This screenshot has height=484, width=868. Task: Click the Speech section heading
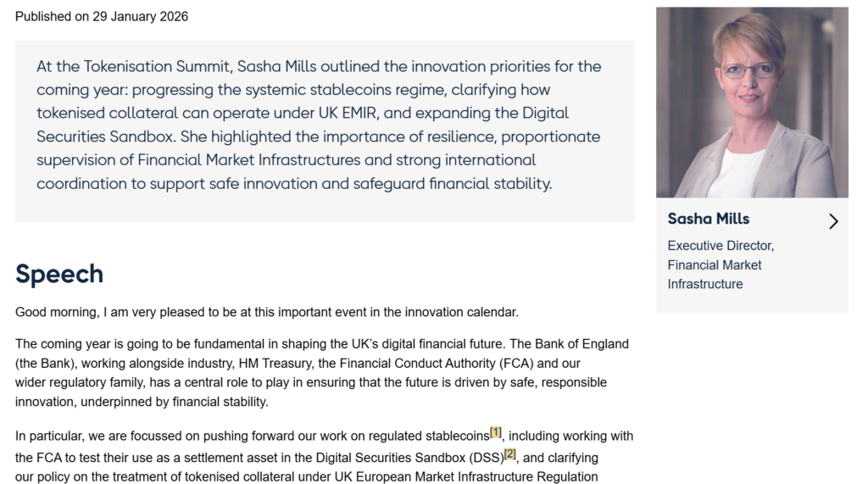pyautogui.click(x=59, y=274)
